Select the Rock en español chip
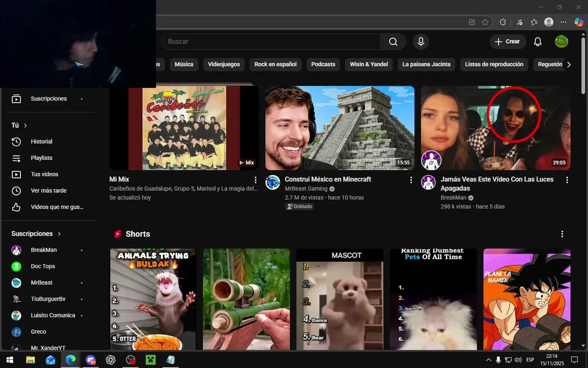 click(275, 64)
